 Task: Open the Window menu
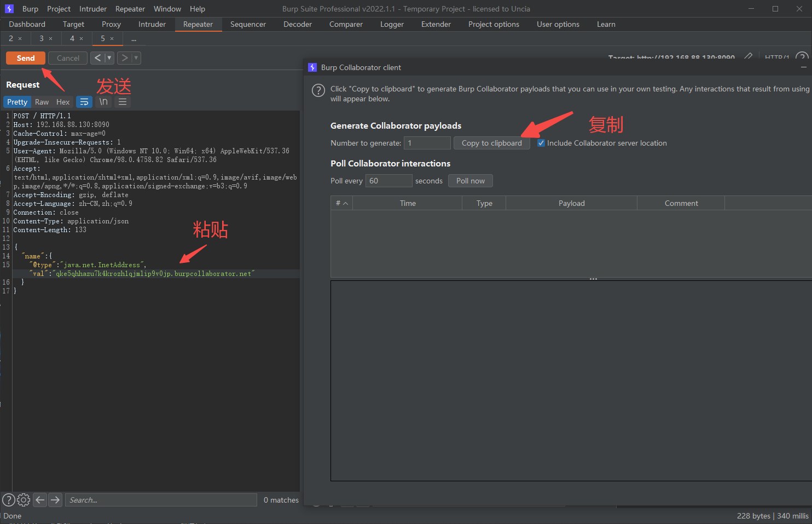pyautogui.click(x=167, y=9)
